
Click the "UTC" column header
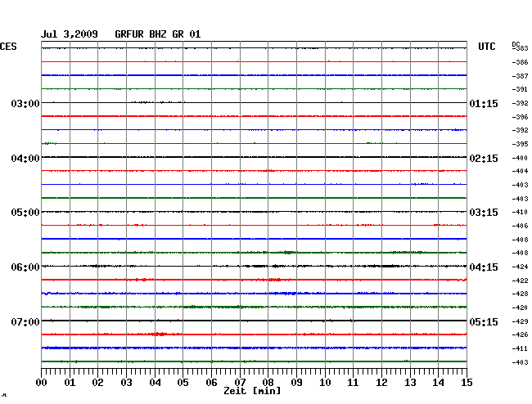point(486,47)
